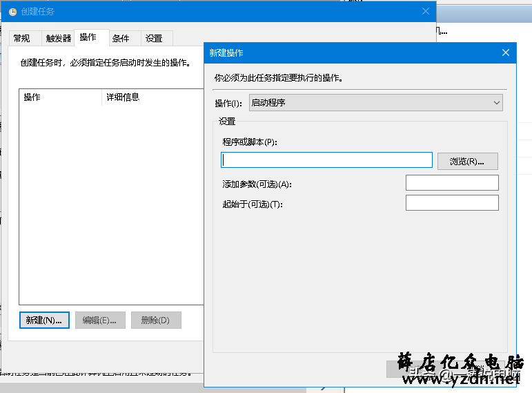Image resolution: width=532 pixels, height=393 pixels.
Task: Open the 条件 tab
Action: pyautogui.click(x=124, y=38)
